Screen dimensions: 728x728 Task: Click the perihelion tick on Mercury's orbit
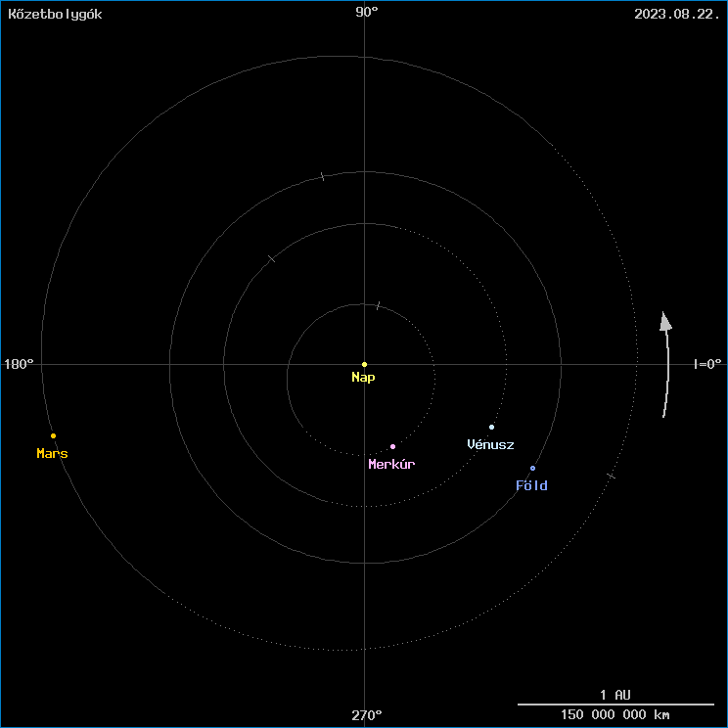pos(378,306)
